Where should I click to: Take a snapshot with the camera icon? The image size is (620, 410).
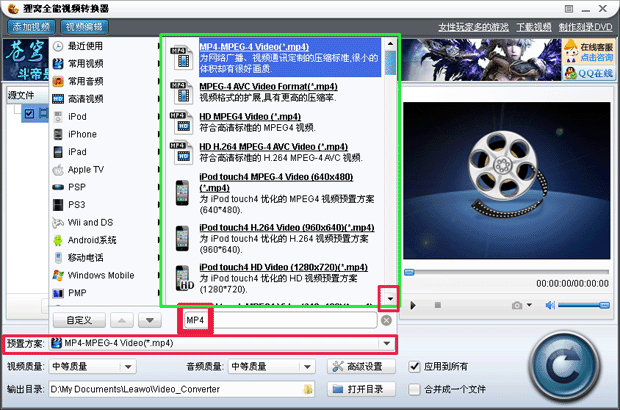pyautogui.click(x=517, y=305)
